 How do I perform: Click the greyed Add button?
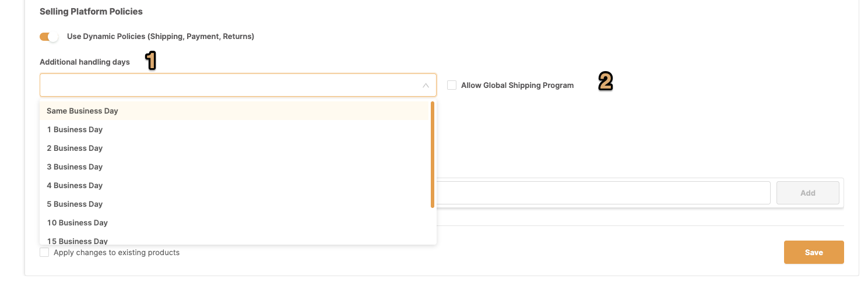point(807,193)
